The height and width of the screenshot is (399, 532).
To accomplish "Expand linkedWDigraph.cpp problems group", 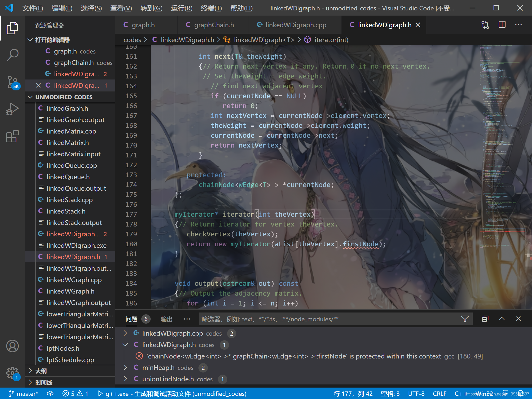I will pos(125,333).
